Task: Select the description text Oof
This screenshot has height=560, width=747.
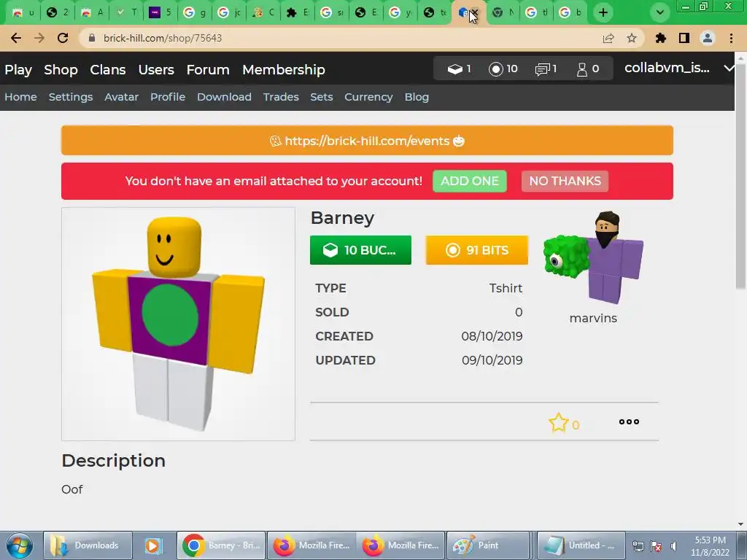Action: 72,489
